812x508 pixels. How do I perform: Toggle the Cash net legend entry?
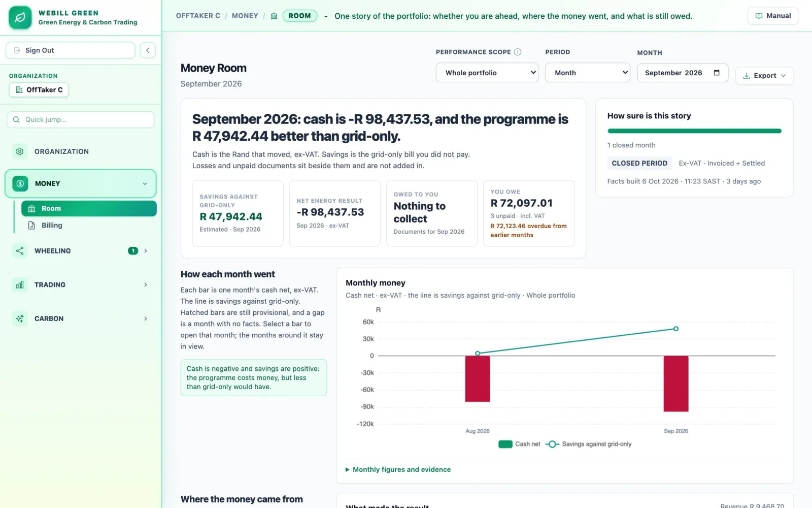520,444
